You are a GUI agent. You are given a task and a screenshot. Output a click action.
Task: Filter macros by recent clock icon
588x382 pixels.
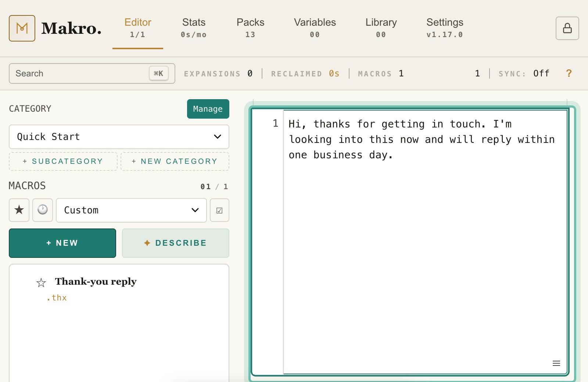43,210
